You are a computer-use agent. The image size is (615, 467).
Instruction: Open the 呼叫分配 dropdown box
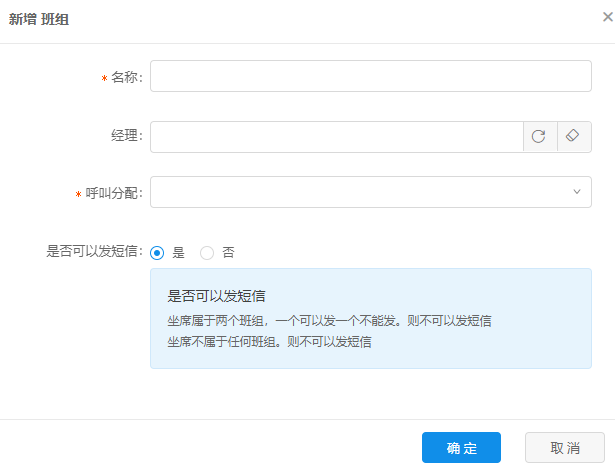pos(360,192)
